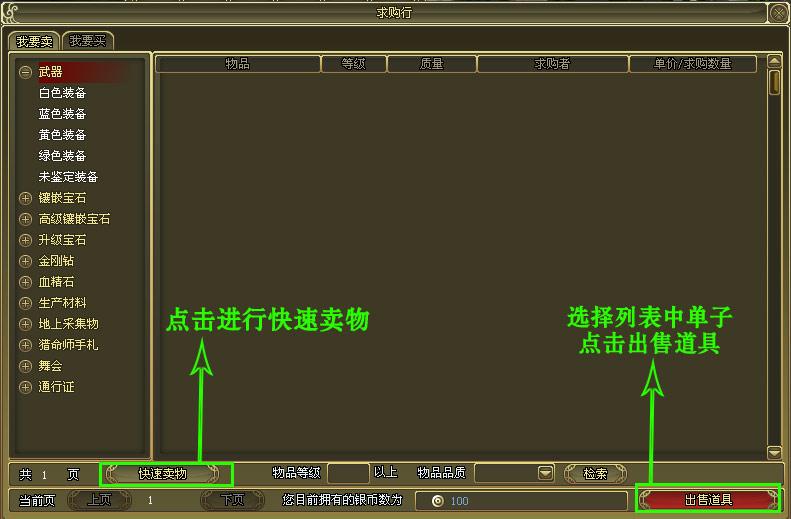Image resolution: width=791 pixels, height=519 pixels.
Task: Click the 以上 text after level field
Action: click(x=385, y=473)
